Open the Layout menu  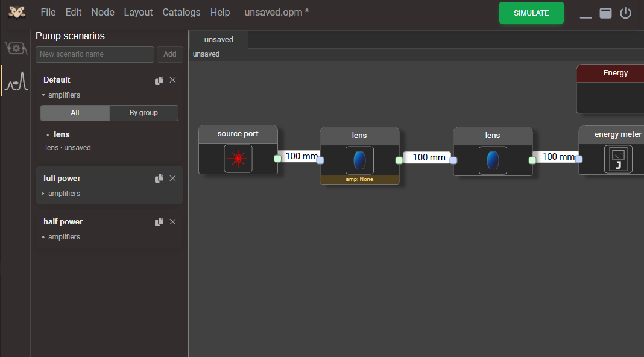tap(139, 12)
